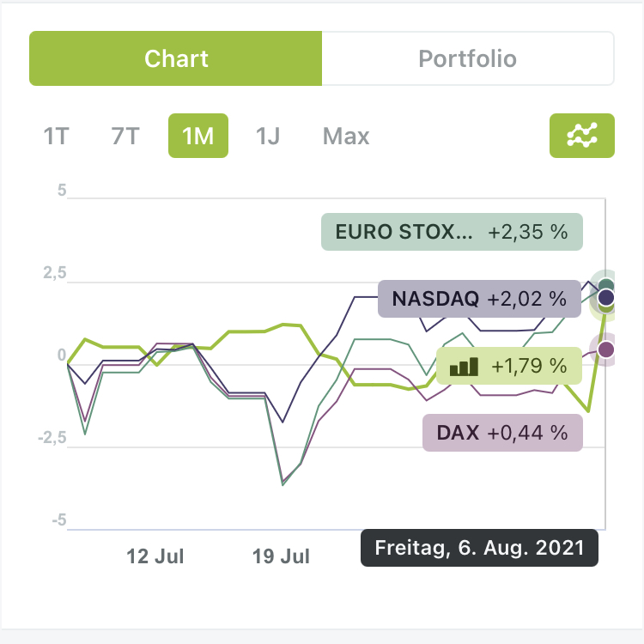Click the EURO STOXX +2,35 % label
644x644 pixels.
[x=452, y=232]
